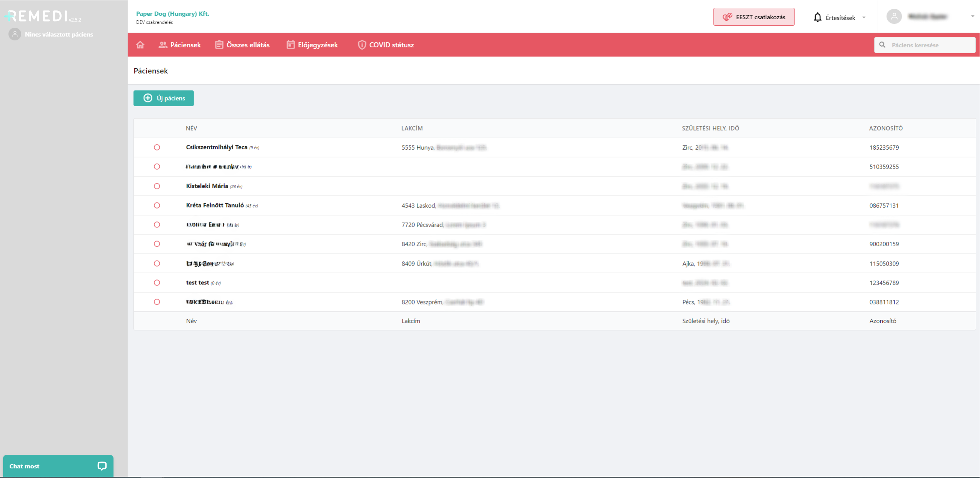Open the COVID státusz menu item
980x478 pixels.
tap(386, 45)
